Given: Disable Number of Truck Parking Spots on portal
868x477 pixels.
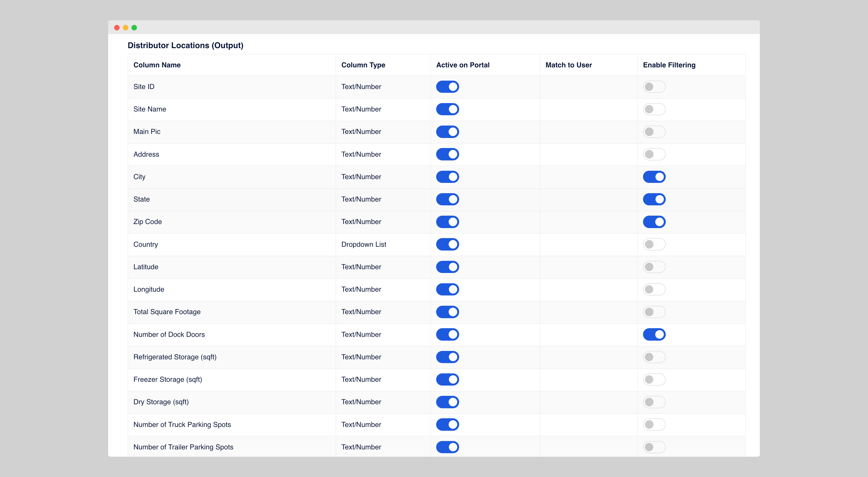Looking at the screenshot, I should [x=447, y=425].
